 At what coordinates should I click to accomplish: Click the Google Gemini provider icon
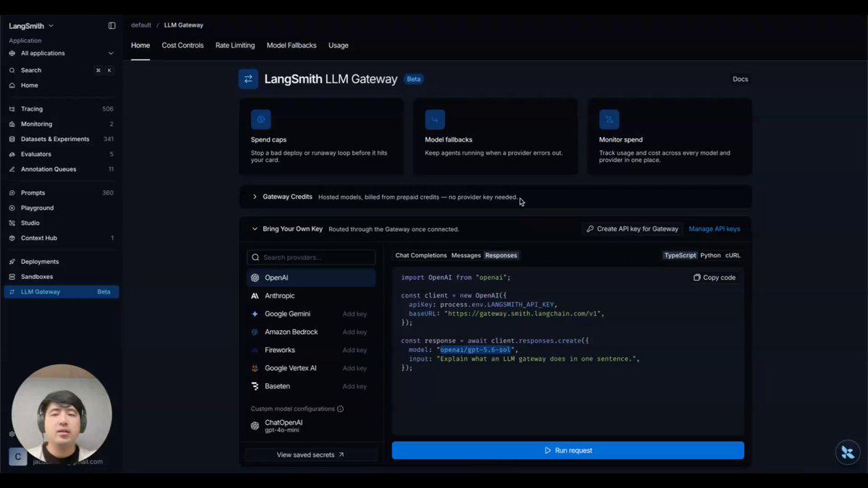(x=255, y=314)
